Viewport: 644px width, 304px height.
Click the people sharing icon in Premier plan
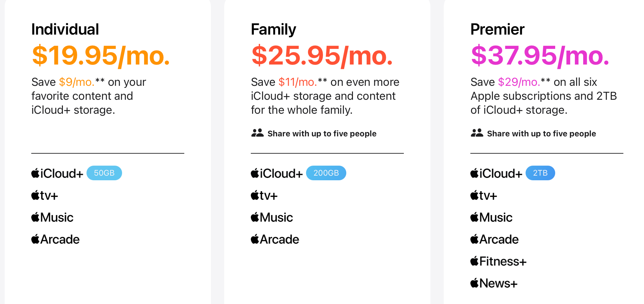coord(477,133)
